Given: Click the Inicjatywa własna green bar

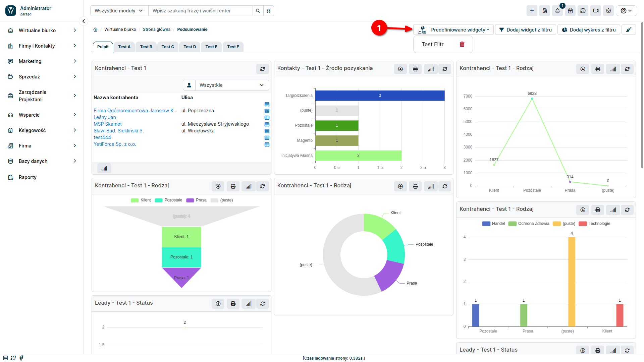Looking at the screenshot, I should click(x=358, y=156).
